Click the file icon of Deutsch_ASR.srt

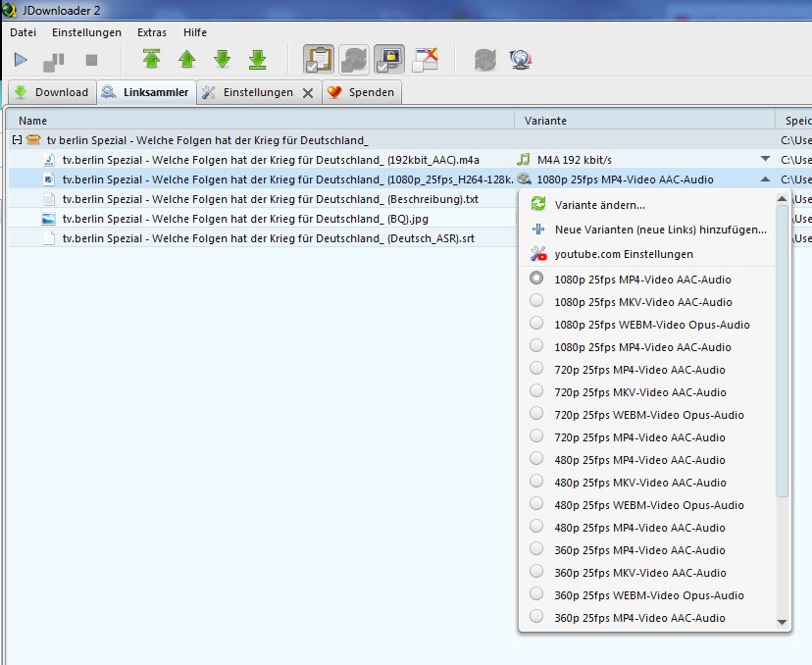(x=49, y=238)
